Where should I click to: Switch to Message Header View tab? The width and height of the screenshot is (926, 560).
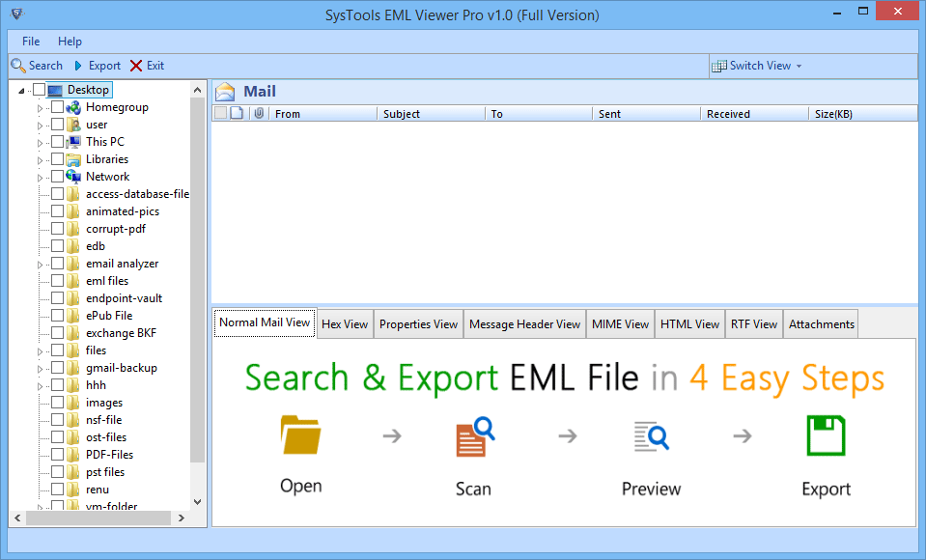[525, 323]
